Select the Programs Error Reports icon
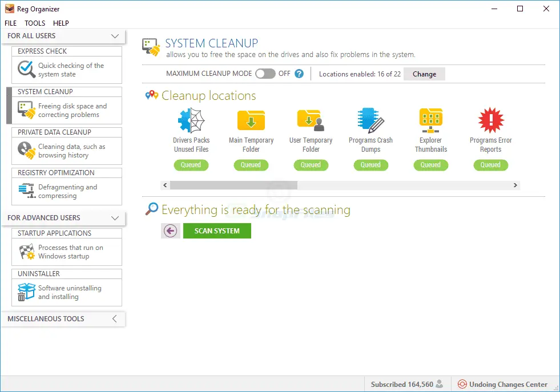This screenshot has height=392, width=560. tap(491, 120)
